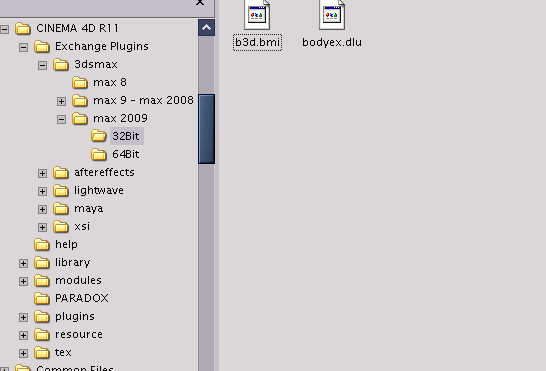
Task: Select the bodyex.dlu file icon
Action: [x=332, y=15]
